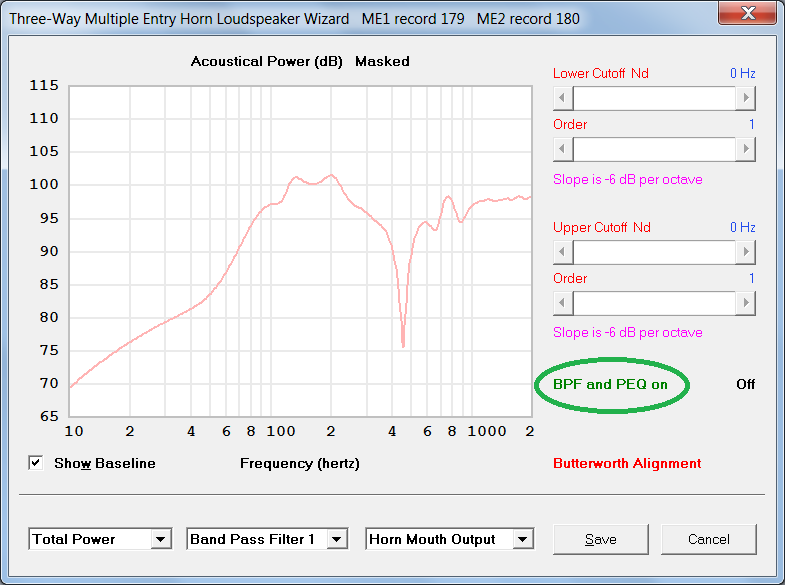
Task: Click right arrow of upper Order slider
Action: point(745,303)
